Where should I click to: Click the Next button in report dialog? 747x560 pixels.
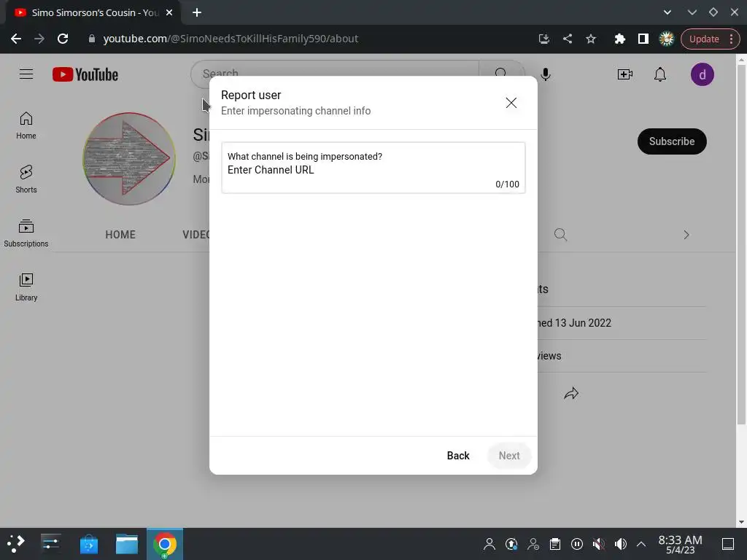508,456
